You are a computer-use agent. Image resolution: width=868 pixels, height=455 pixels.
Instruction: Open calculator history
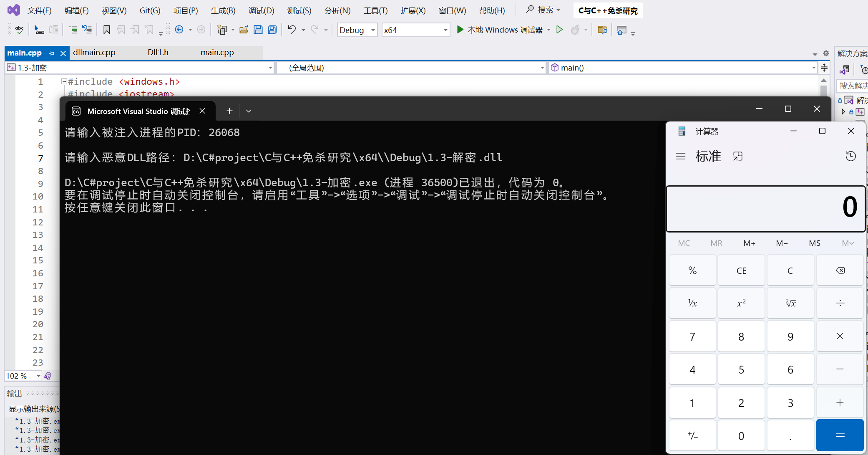coord(850,156)
